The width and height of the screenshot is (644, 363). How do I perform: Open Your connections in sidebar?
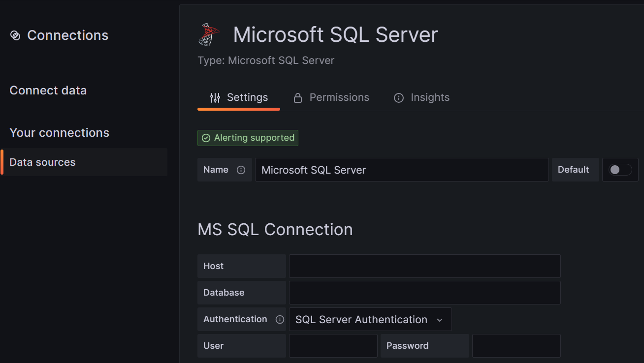tap(60, 133)
